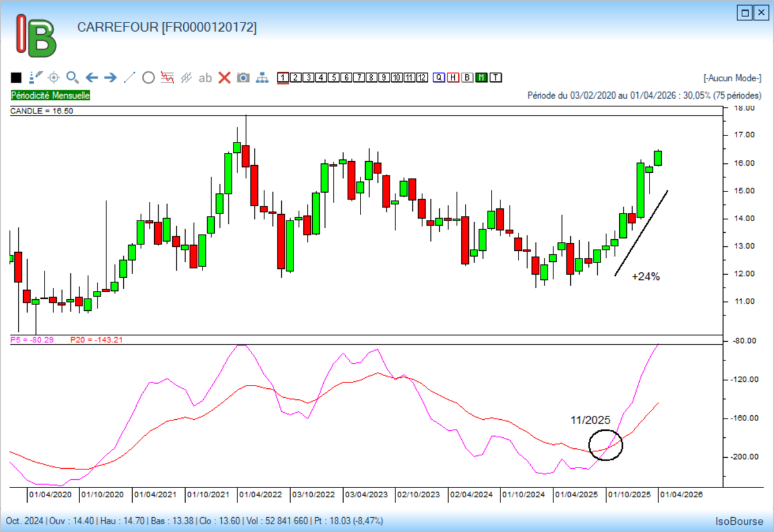Screen dimensions: 774x532
Task: Select layout preset 10
Action: pos(397,78)
